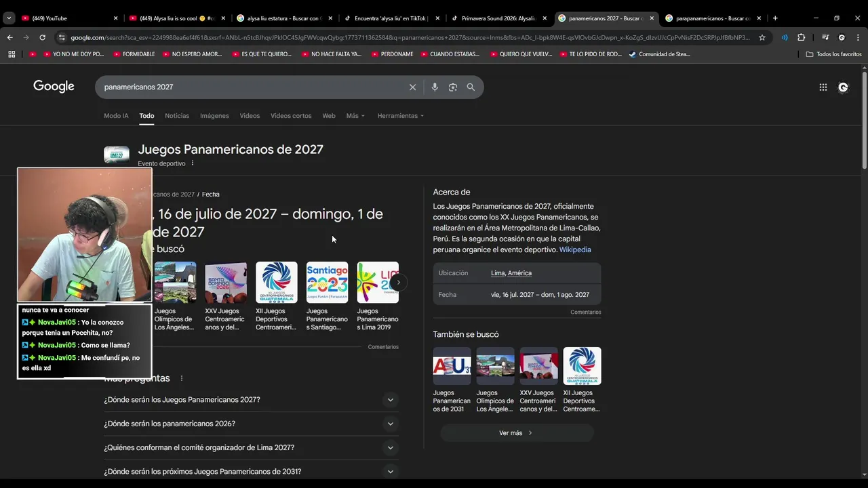The height and width of the screenshot is (488, 868).
Task: Click the browser address bar URL
Action: pos(410,37)
